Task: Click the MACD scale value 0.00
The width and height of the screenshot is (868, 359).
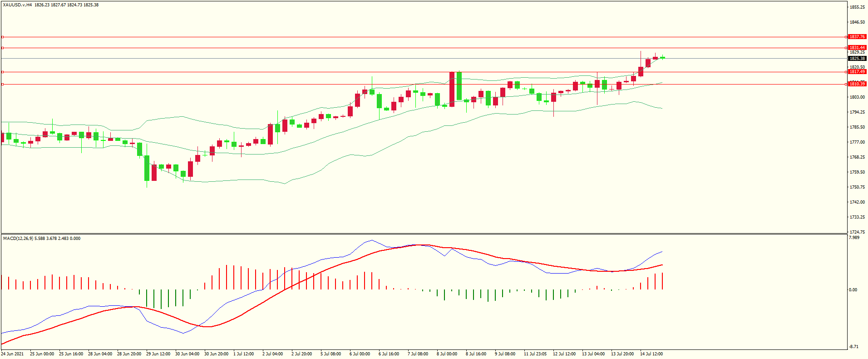Action: pyautogui.click(x=853, y=290)
